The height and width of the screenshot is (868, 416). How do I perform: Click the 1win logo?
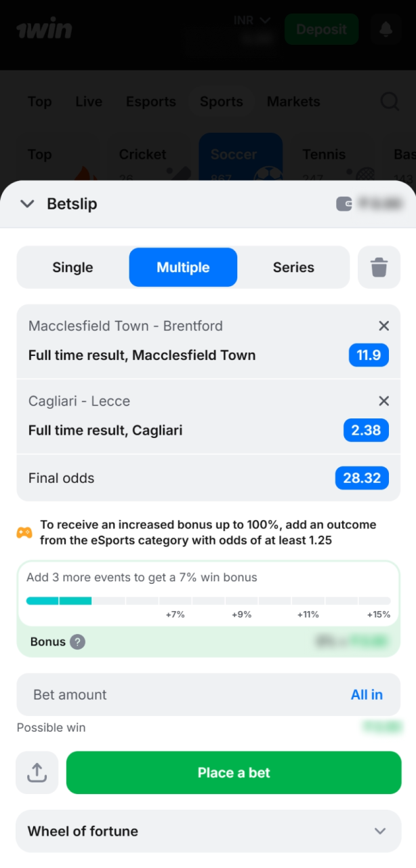pos(44,29)
